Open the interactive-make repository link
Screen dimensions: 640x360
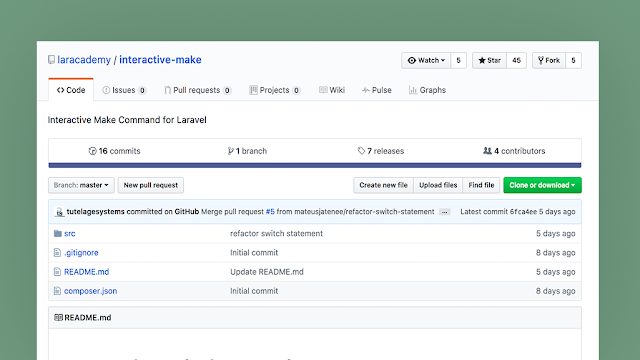coord(160,60)
